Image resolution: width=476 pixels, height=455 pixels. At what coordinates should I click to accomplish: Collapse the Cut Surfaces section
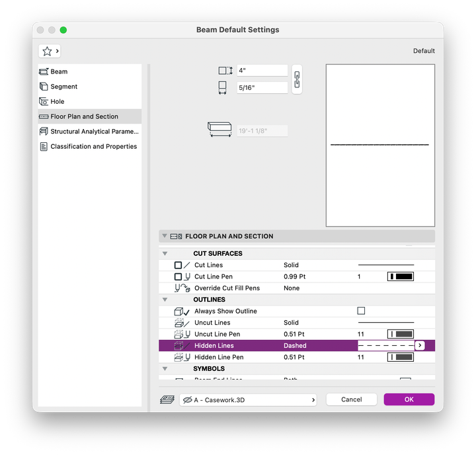pyautogui.click(x=165, y=253)
